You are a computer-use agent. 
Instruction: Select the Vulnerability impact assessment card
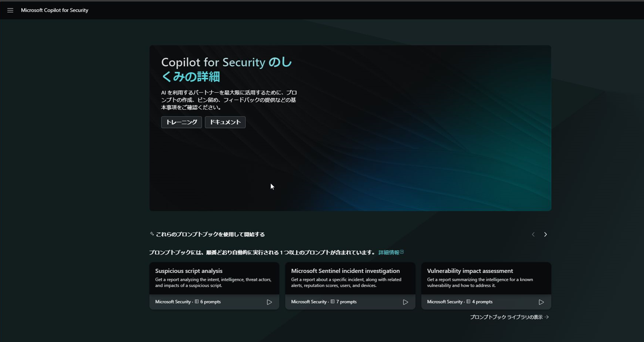pos(486,278)
